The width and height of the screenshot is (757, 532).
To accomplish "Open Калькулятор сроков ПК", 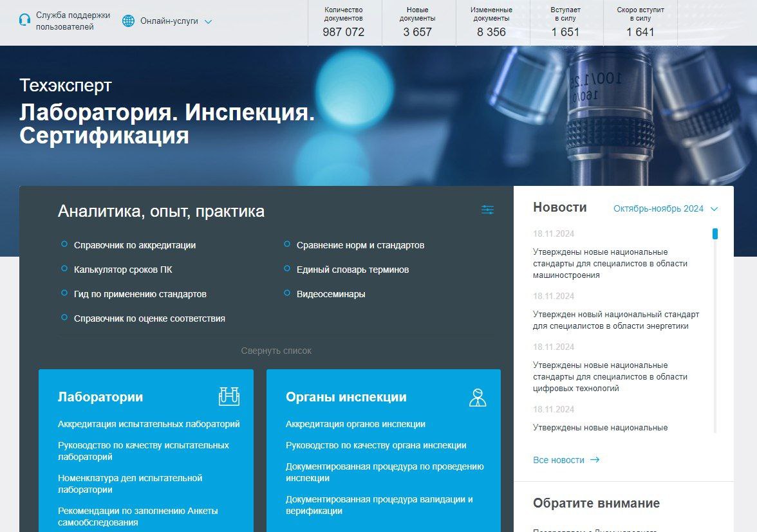I will (122, 270).
